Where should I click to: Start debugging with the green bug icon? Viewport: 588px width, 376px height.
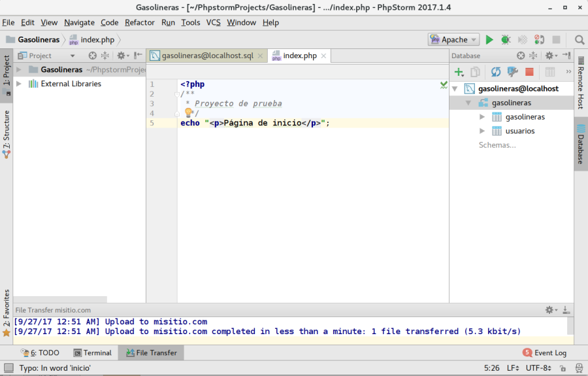pos(506,40)
